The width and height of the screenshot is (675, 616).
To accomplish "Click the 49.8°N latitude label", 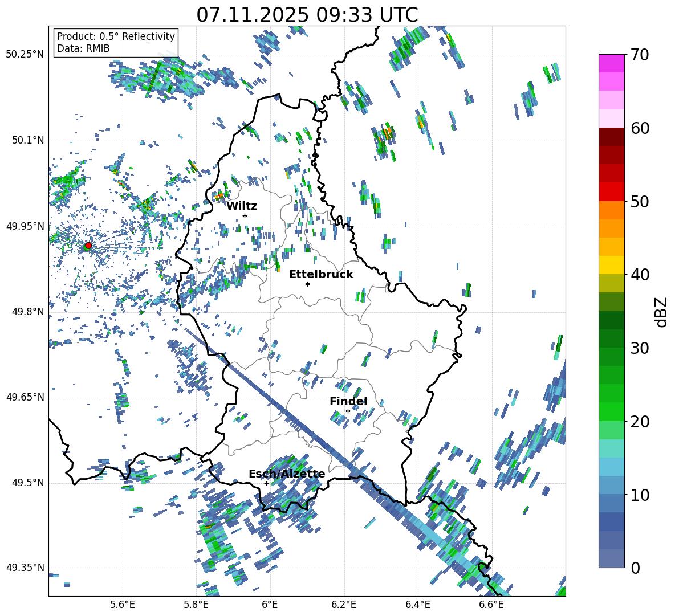I will point(27,312).
